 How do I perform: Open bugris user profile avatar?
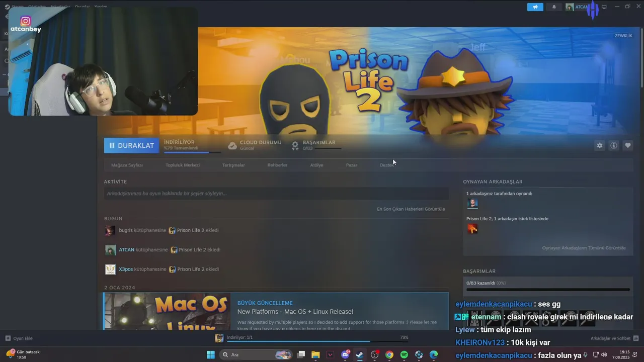(x=110, y=230)
